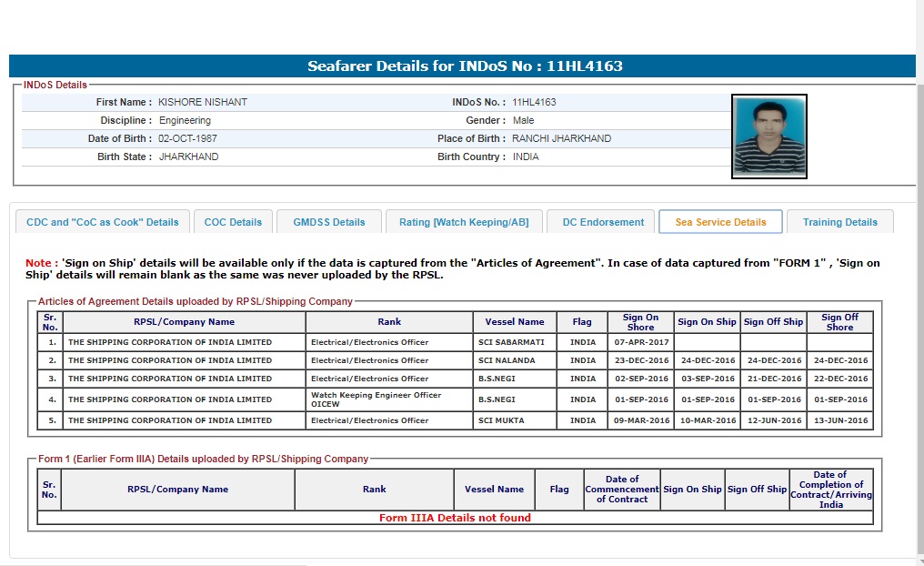This screenshot has height=566, width=924.
Task: Select the Sea Service Details tab
Action: [720, 222]
